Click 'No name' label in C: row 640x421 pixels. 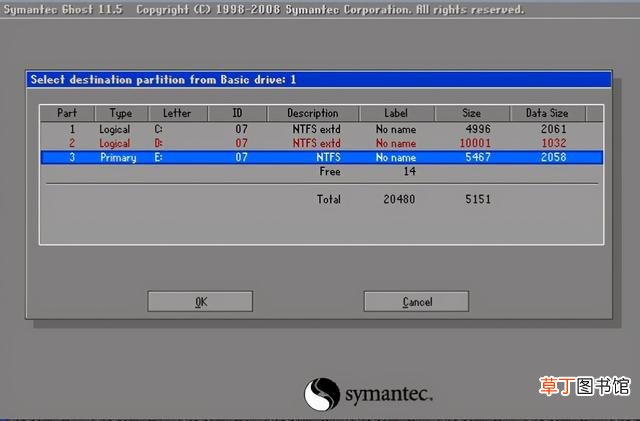point(396,129)
